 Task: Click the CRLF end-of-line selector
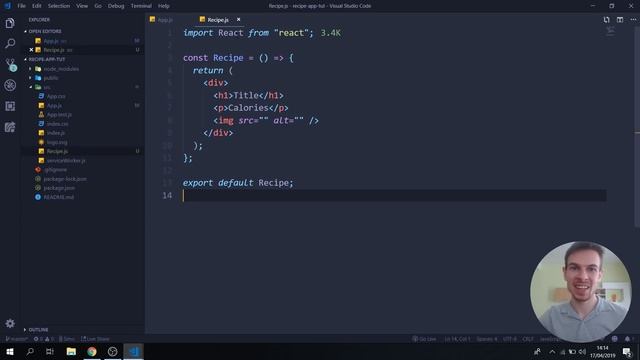pyautogui.click(x=528, y=339)
